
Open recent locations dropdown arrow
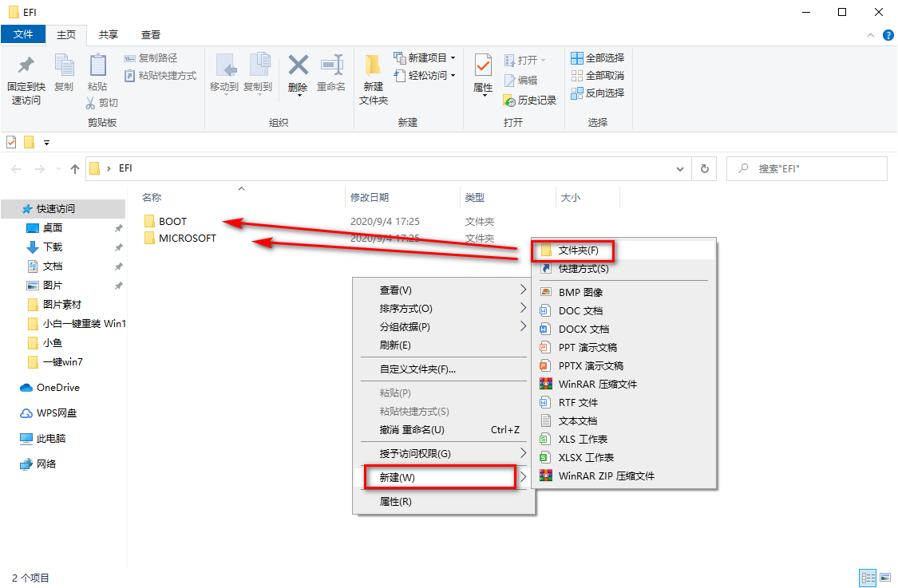coord(58,169)
